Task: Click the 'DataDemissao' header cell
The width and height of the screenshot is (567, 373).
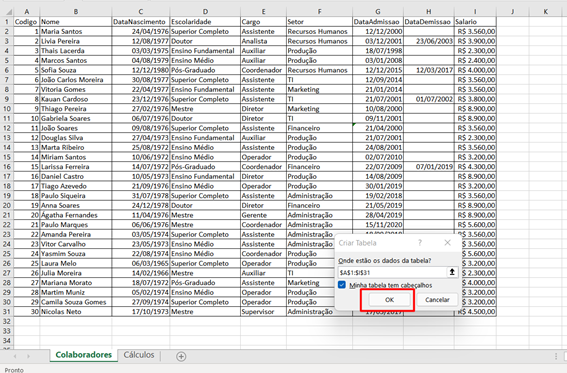Action: click(429, 22)
